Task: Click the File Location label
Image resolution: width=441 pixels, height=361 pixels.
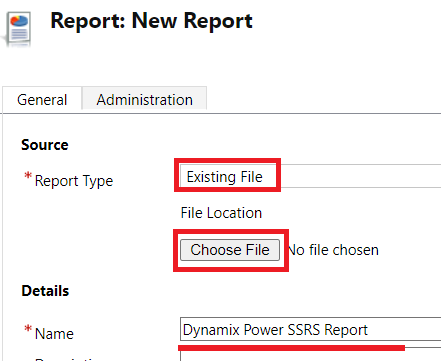Action: [221, 213]
